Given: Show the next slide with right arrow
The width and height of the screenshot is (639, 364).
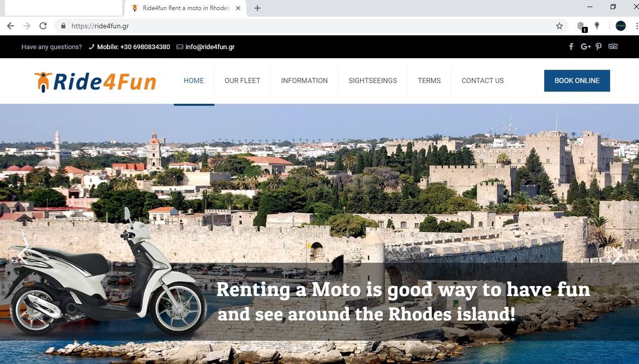Looking at the screenshot, I should 616,256.
